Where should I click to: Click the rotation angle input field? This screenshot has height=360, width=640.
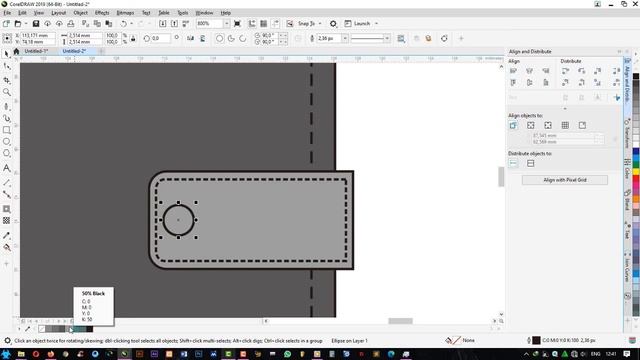click(x=161, y=38)
